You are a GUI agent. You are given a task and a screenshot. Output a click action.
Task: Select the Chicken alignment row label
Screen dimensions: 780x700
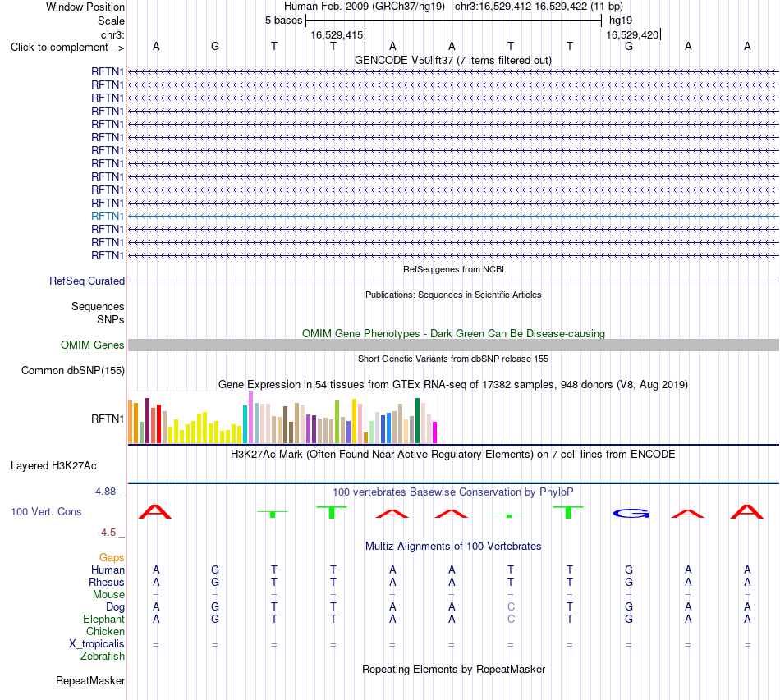coord(105,631)
